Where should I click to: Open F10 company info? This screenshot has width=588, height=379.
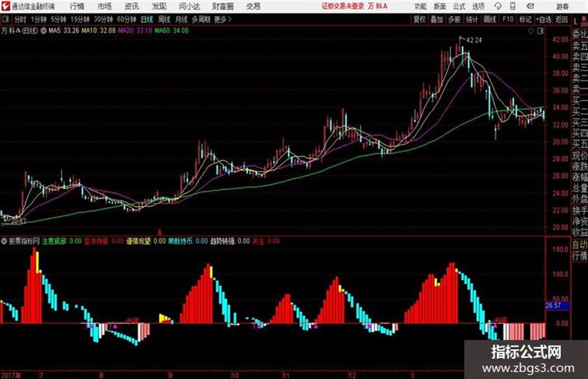[508, 19]
